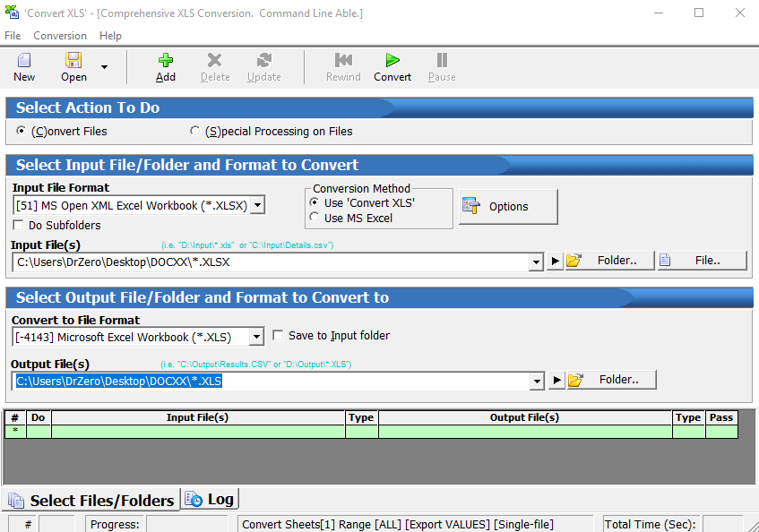Click the arrow button beside Input File(s)

pyautogui.click(x=555, y=262)
